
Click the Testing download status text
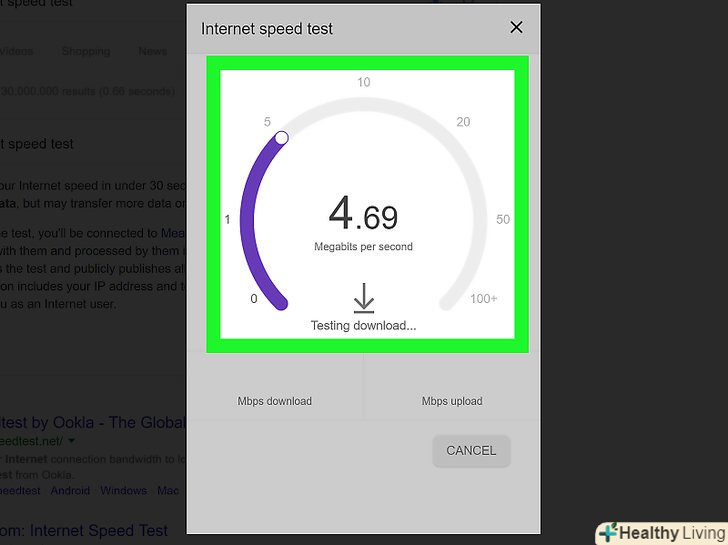pos(364,325)
